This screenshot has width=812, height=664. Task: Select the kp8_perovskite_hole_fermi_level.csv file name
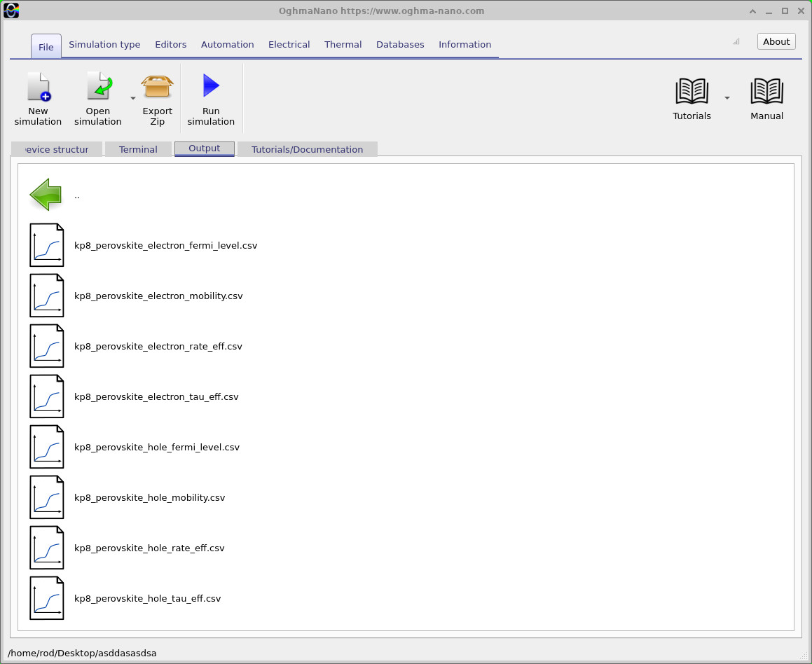click(x=157, y=447)
